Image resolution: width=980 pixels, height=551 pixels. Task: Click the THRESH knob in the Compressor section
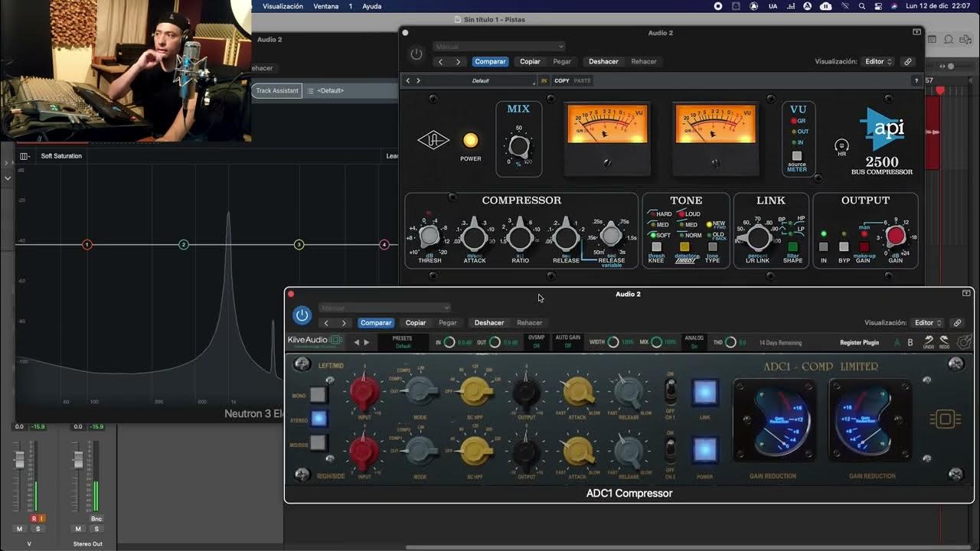430,236
